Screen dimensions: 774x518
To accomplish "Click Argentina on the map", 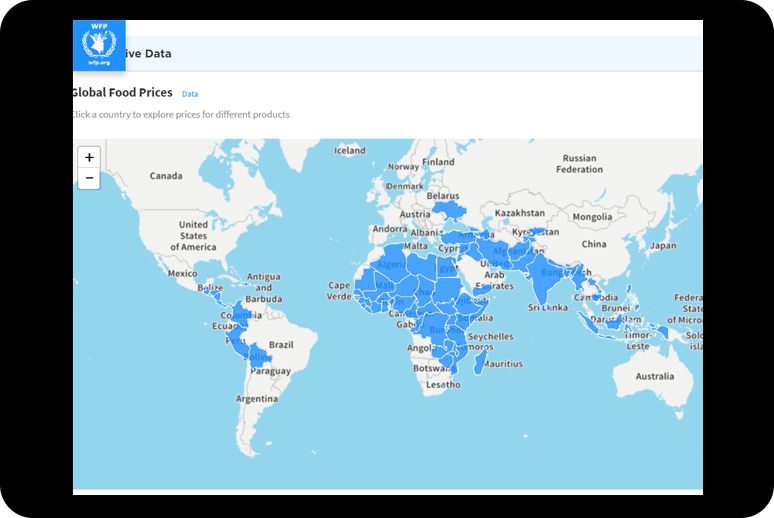I will [256, 398].
